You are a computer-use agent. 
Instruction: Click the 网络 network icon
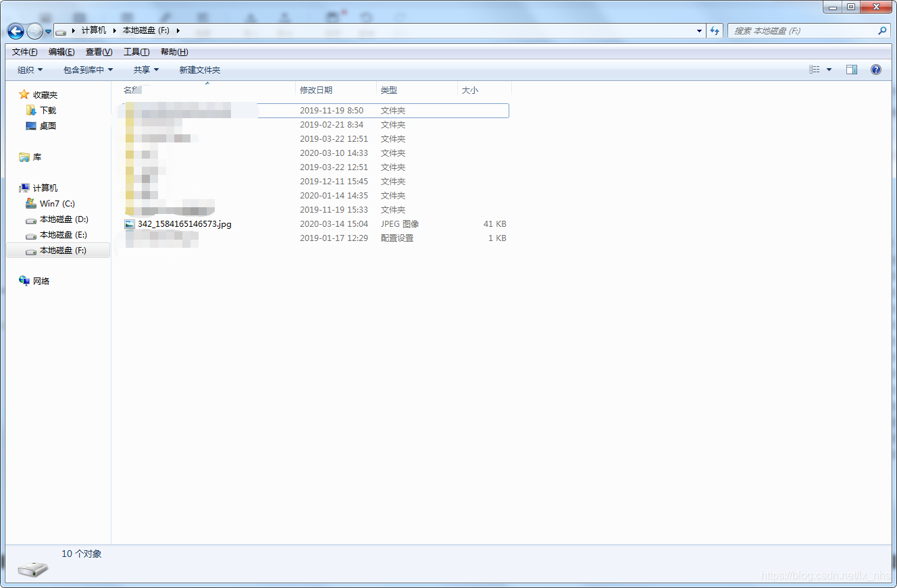pyautogui.click(x=24, y=281)
